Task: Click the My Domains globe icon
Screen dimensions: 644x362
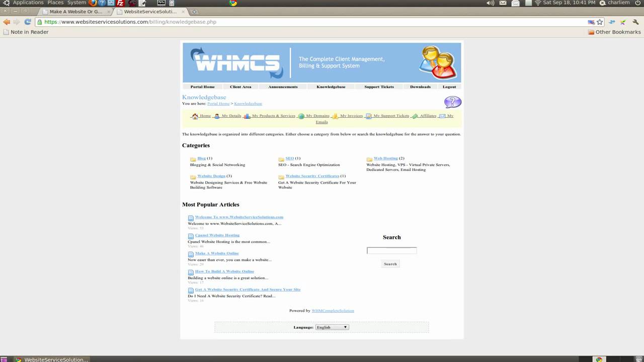Action: pos(301,116)
